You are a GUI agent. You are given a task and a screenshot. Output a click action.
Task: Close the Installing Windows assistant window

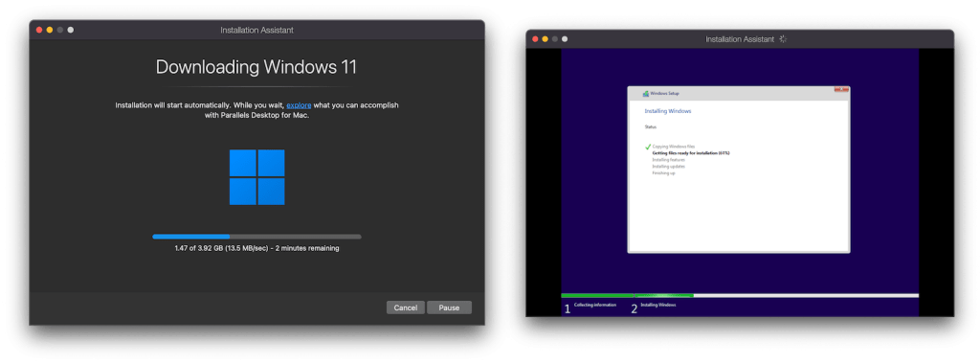(x=535, y=38)
